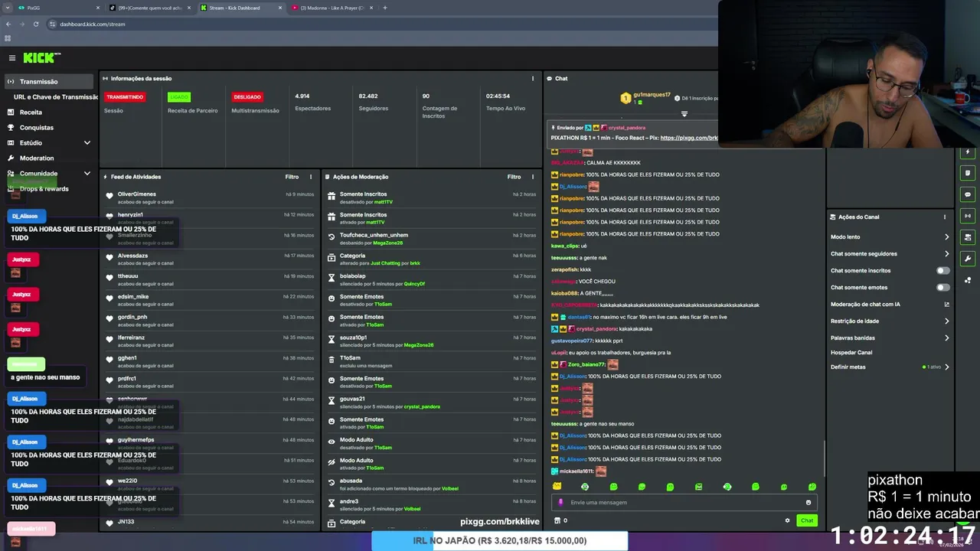This screenshot has width=980, height=551.
Task: Open the browser apps grid icon
Action: pos(8,38)
